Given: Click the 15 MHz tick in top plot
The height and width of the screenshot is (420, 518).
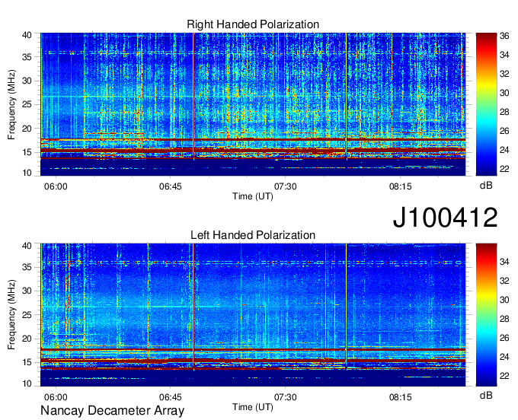Looking at the screenshot, I should click(27, 152).
